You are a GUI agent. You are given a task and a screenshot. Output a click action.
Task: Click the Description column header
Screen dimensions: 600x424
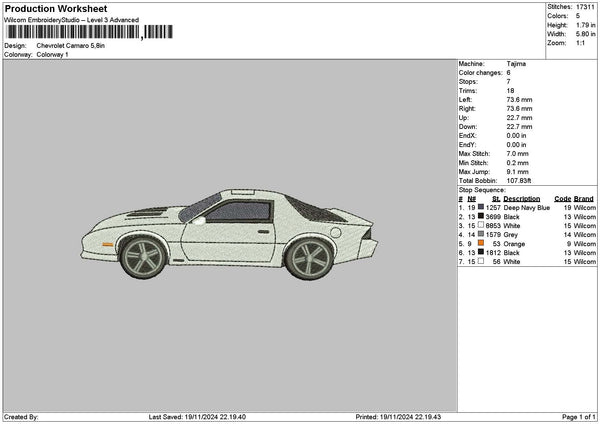click(521, 198)
